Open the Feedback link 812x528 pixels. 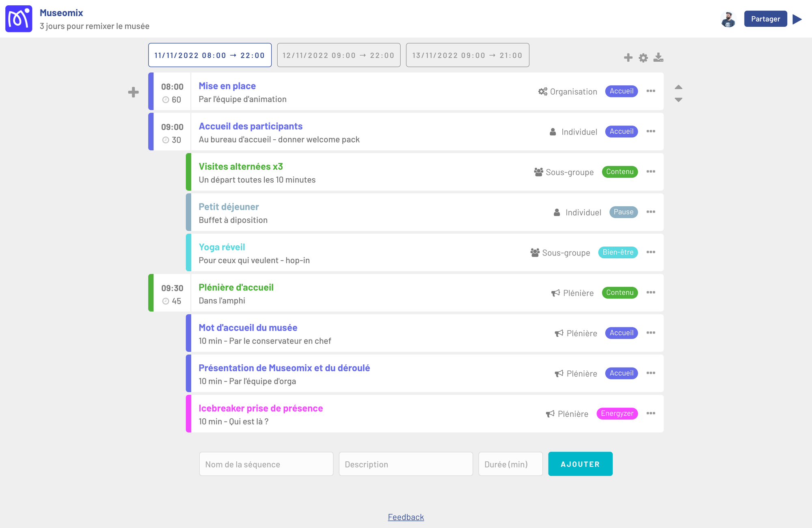coord(406,517)
